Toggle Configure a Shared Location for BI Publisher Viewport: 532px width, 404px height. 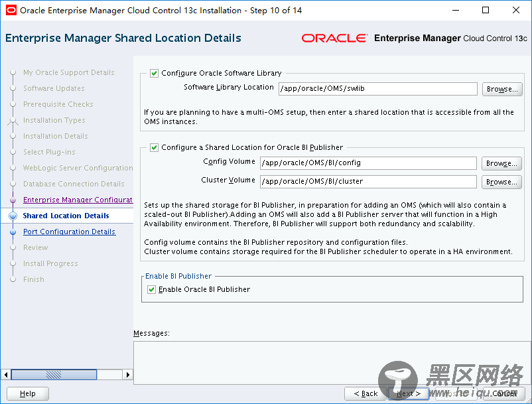[x=154, y=147]
